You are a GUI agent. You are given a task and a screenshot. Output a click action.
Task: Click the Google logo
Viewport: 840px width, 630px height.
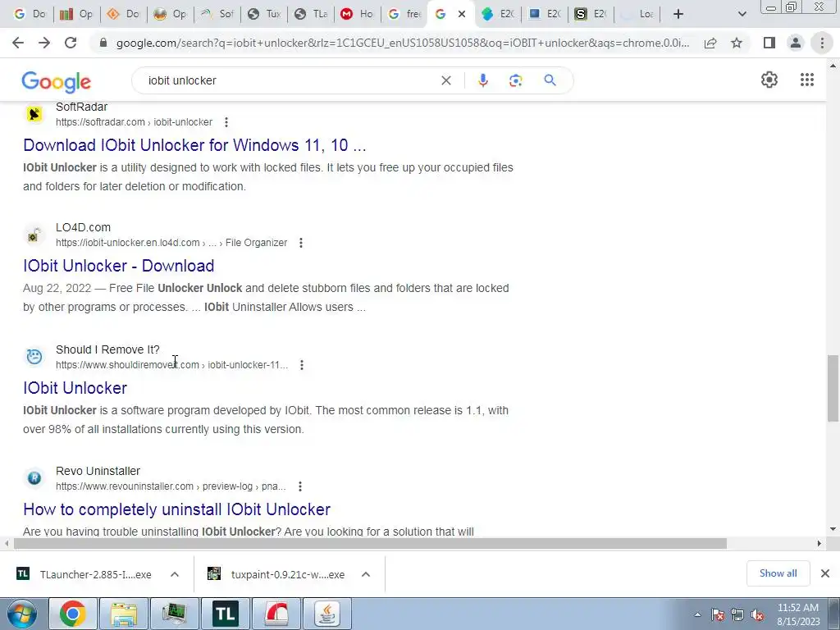tap(57, 81)
